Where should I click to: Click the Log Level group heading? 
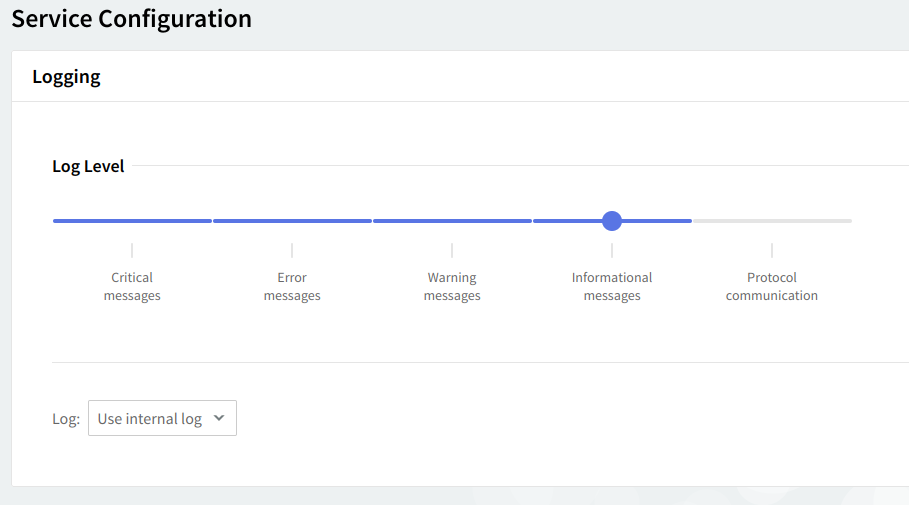pyautogui.click(x=88, y=166)
